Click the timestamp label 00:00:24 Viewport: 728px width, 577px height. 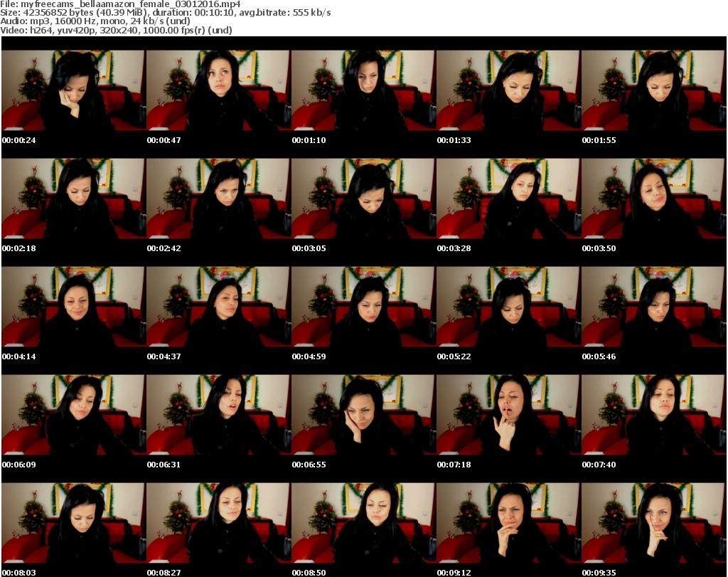click(18, 140)
